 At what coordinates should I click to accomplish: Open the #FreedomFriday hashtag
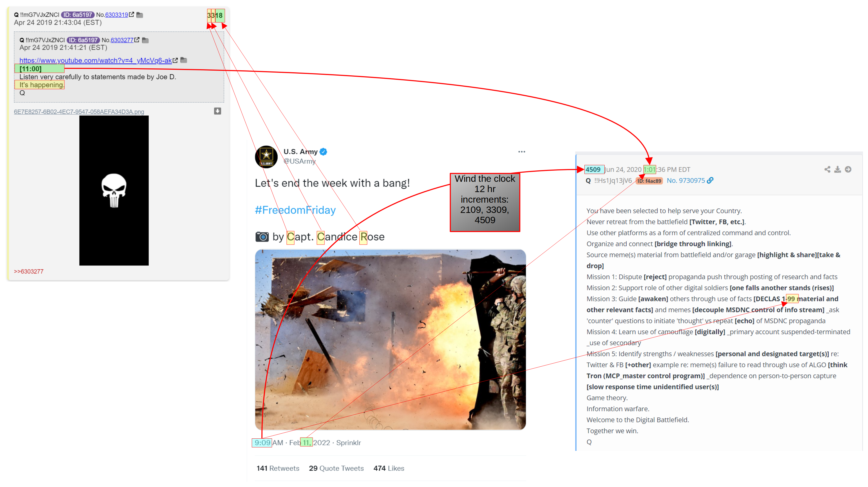[295, 210]
